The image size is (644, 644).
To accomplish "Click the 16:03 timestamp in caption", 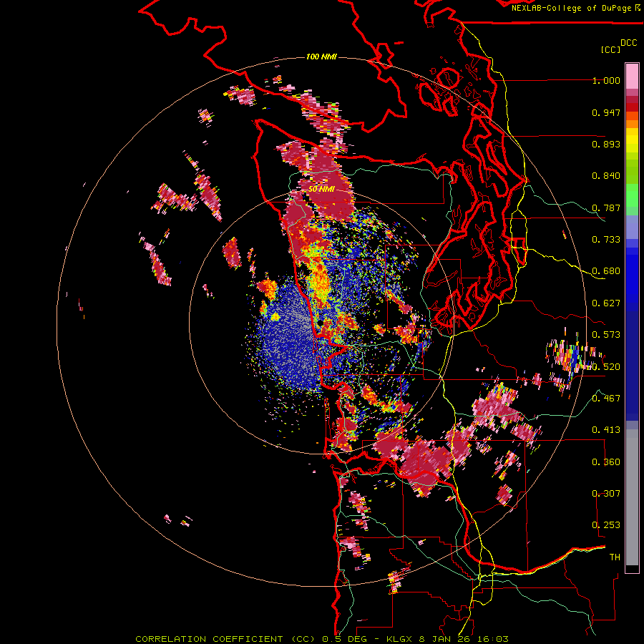I will pos(494,639).
